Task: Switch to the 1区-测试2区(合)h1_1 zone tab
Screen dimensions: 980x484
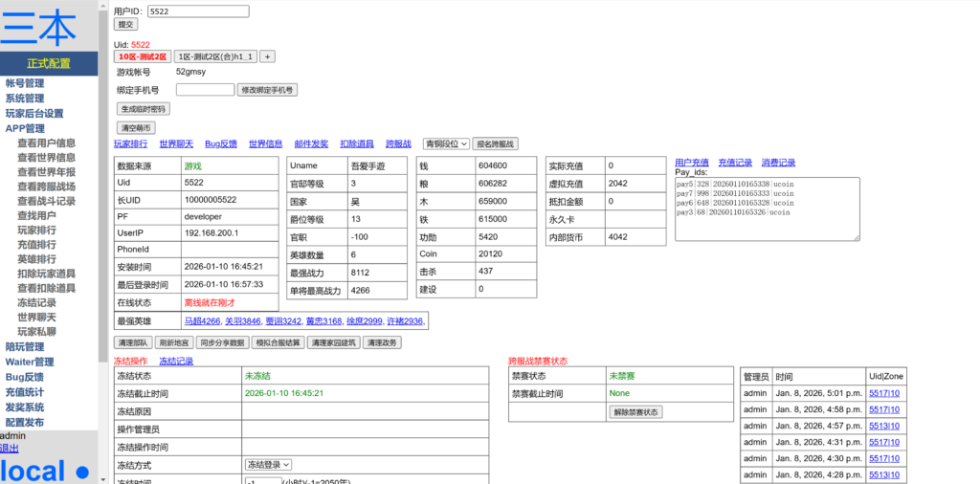Action: pyautogui.click(x=216, y=56)
